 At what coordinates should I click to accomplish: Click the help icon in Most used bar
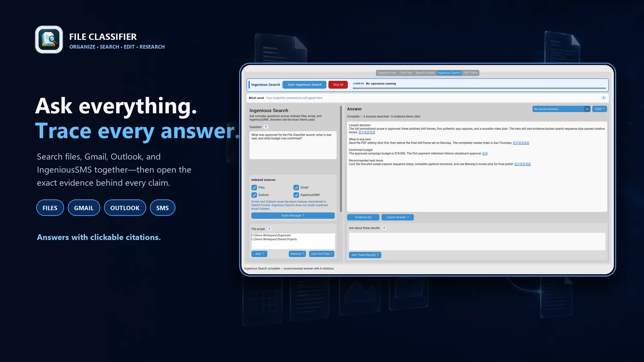click(603, 98)
